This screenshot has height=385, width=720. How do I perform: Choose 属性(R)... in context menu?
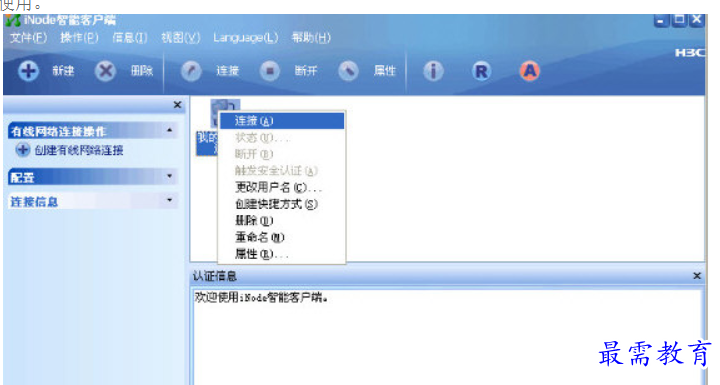[x=281, y=254]
